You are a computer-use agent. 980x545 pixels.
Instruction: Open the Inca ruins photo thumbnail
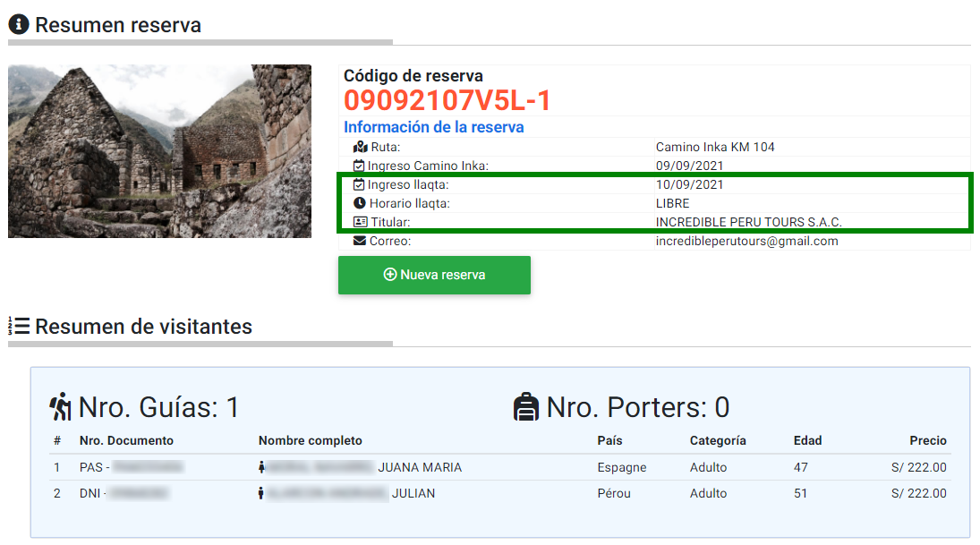[x=159, y=151]
